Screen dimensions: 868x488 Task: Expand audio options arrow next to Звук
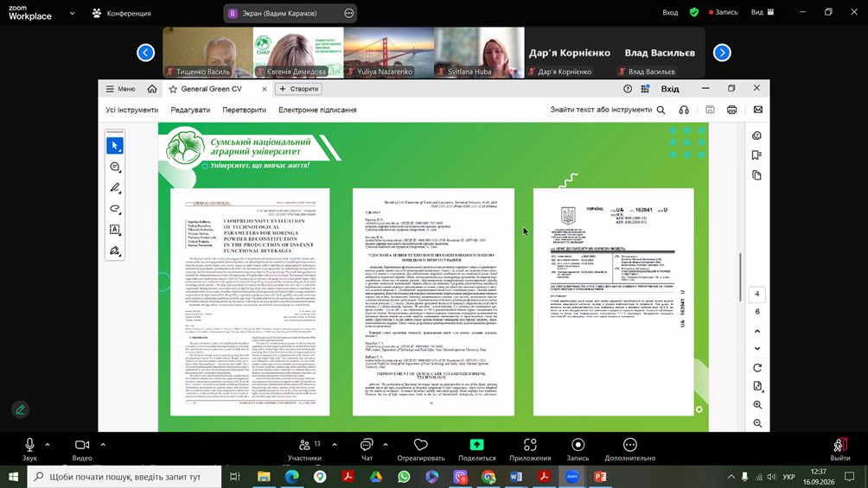pyautogui.click(x=47, y=444)
